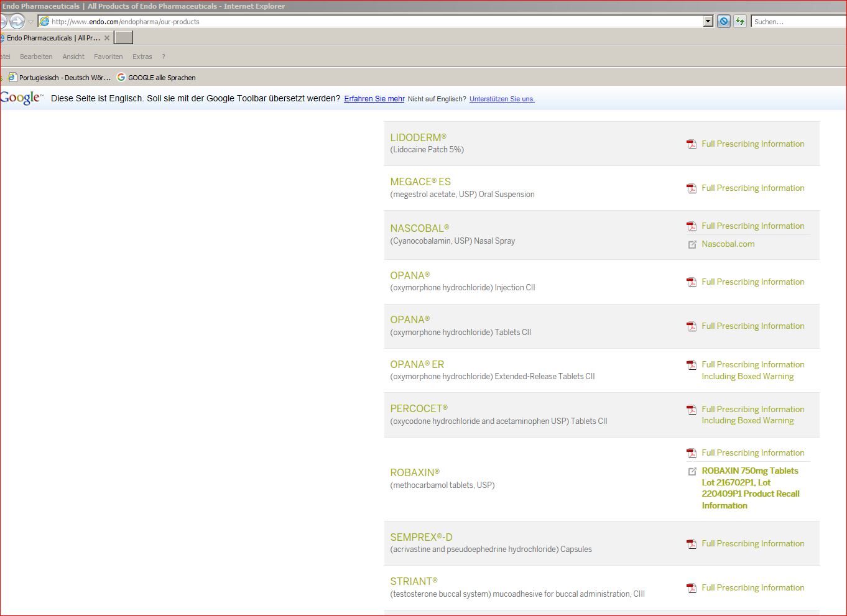Click the text "(megestrol acetate, USP) Oral Suspension"
This screenshot has height=616, width=847.
pos(462,195)
